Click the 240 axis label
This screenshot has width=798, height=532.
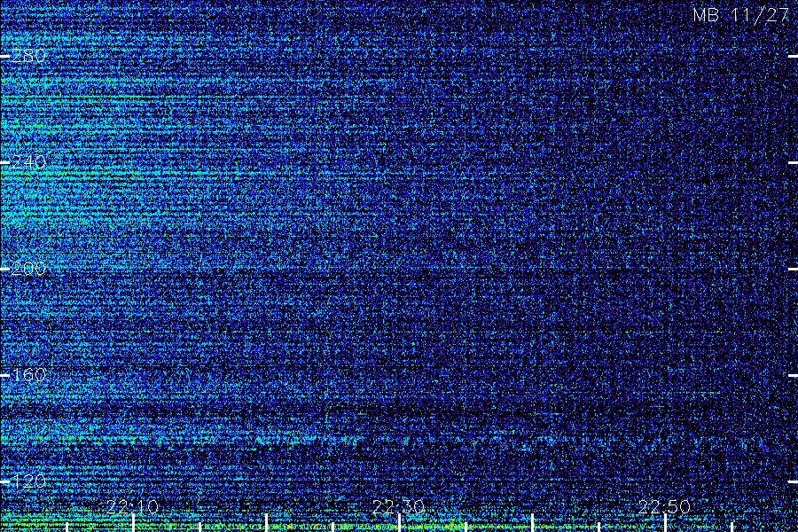(x=28, y=162)
